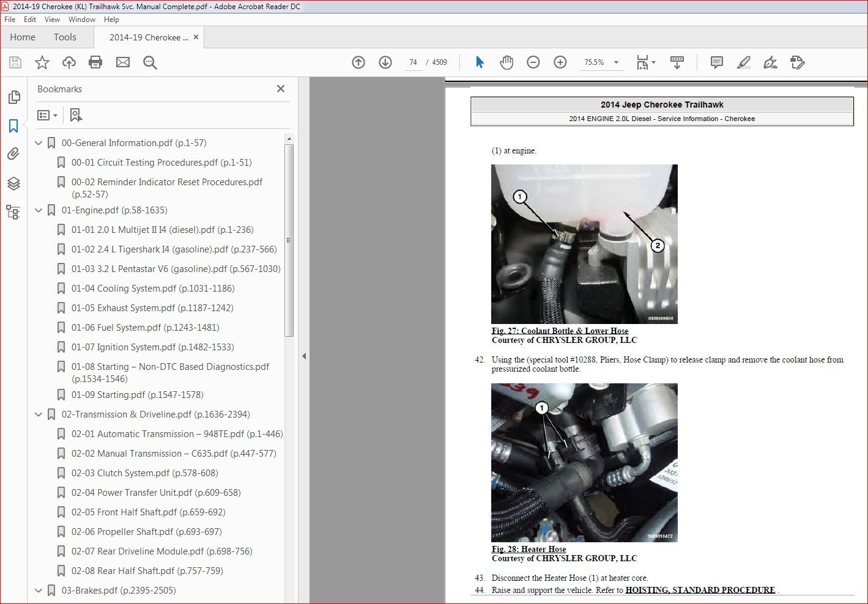
Task: Click the current page number field
Action: point(414,62)
